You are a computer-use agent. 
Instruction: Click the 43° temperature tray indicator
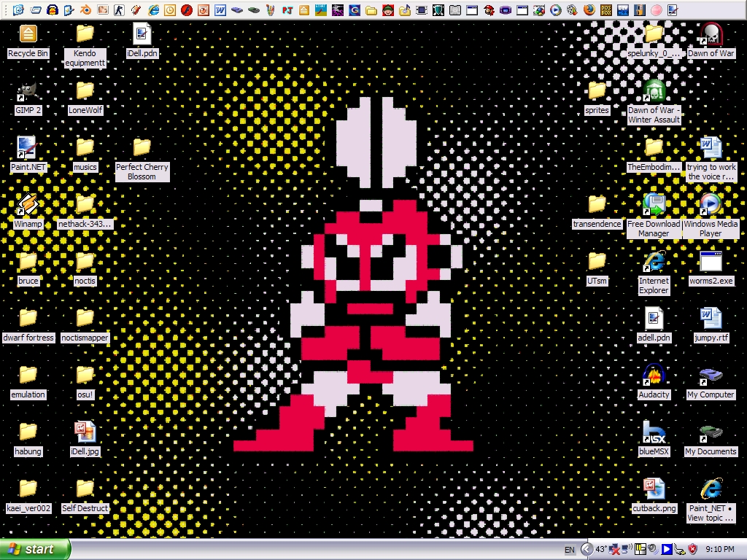601,549
